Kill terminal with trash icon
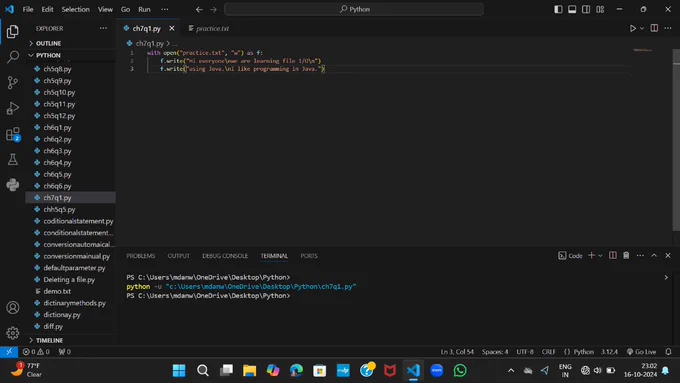 (x=626, y=255)
